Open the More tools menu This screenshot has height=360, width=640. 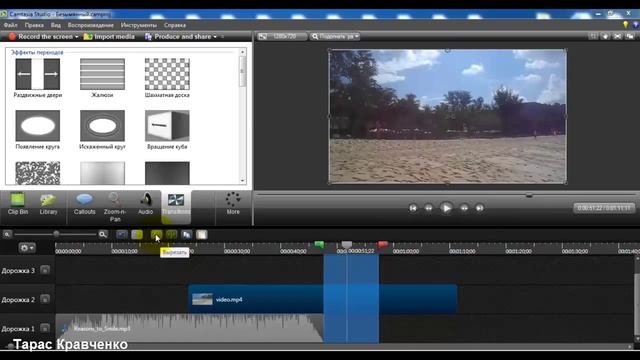233,204
